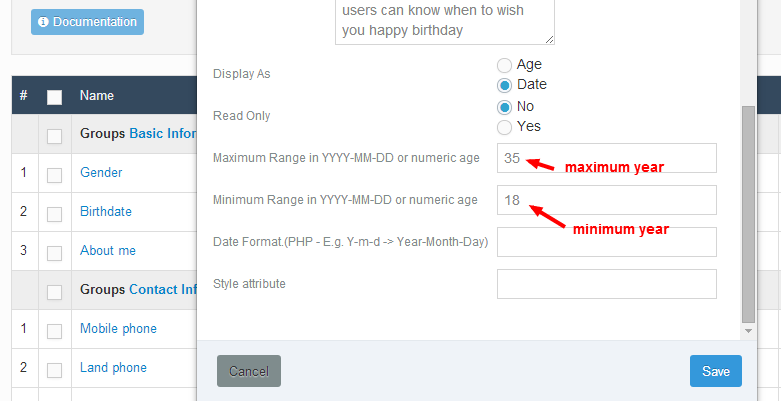This screenshot has height=401, width=781.
Task: Focus the Style attribute input field
Action: [607, 284]
